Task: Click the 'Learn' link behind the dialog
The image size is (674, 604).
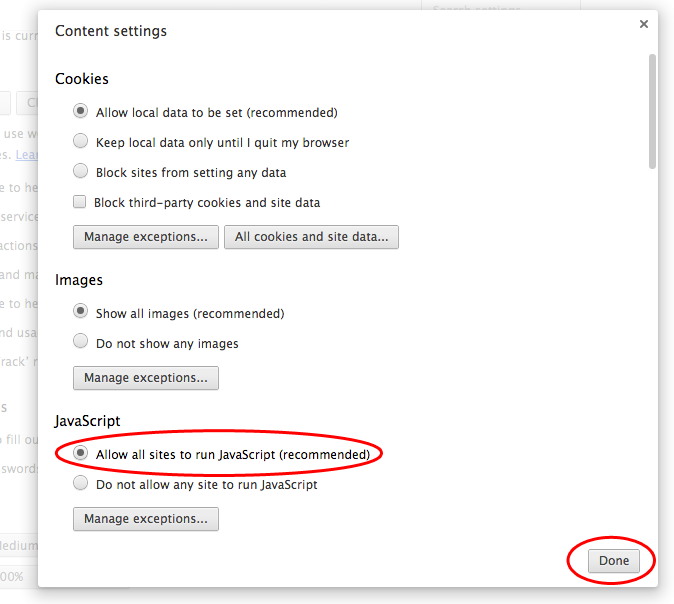Action: pyautogui.click(x=26, y=155)
